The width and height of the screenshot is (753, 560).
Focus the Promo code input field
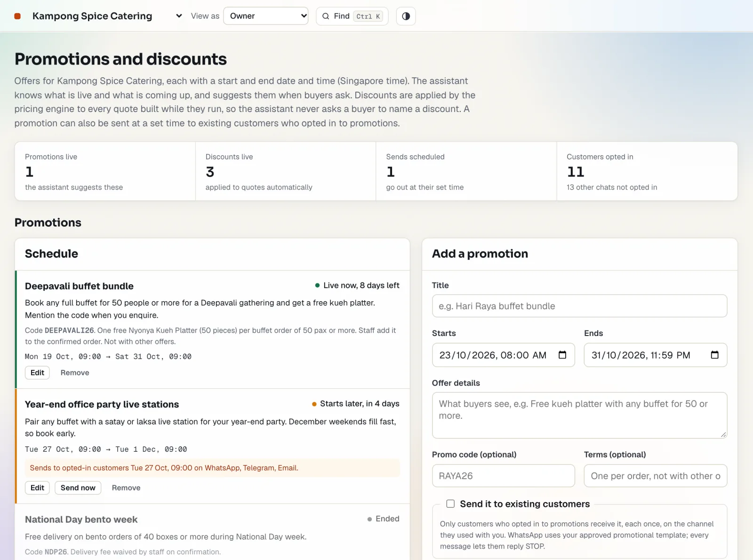coord(503,476)
